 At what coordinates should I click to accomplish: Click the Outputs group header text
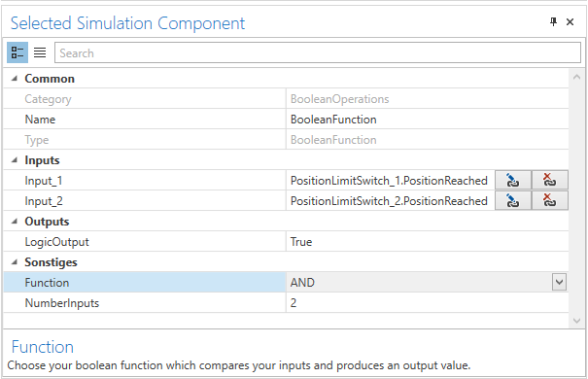47,222
